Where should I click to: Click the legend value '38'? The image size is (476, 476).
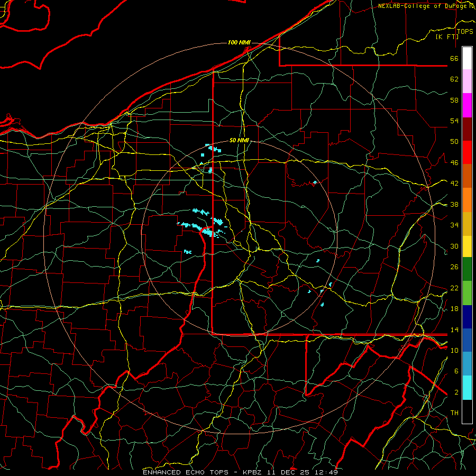tap(454, 204)
